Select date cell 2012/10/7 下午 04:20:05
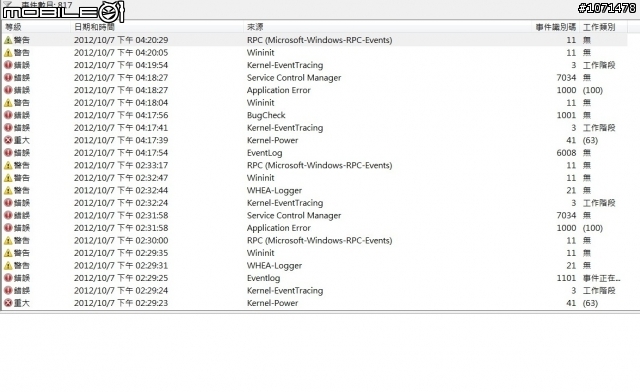Viewport: 640px width, 392px height. (x=121, y=53)
